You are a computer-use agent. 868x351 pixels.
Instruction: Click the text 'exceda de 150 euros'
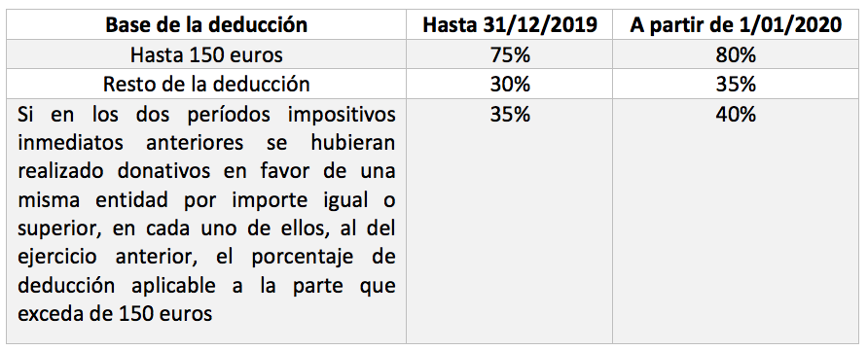point(115,314)
